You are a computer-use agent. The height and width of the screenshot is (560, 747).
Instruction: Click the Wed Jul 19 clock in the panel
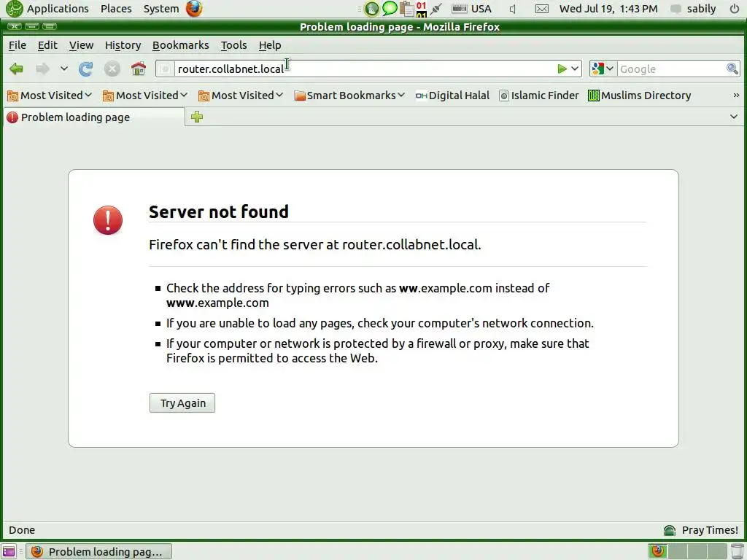[608, 9]
